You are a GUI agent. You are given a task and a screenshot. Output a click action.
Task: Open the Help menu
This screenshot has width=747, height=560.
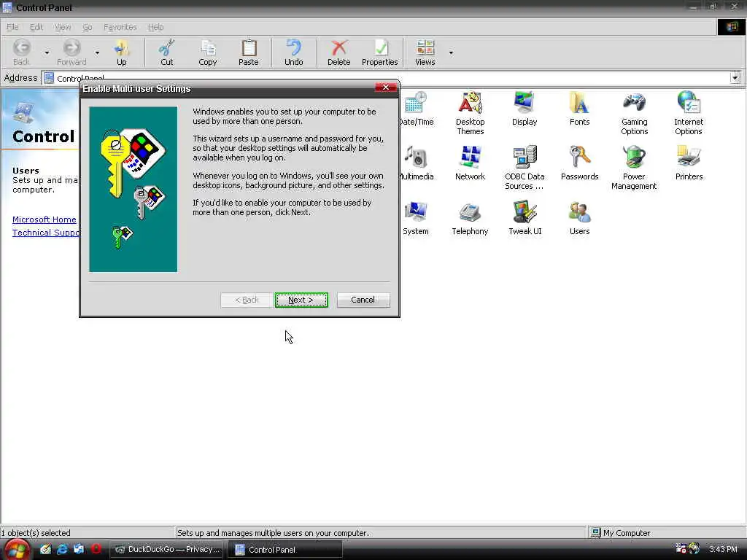[x=155, y=27]
